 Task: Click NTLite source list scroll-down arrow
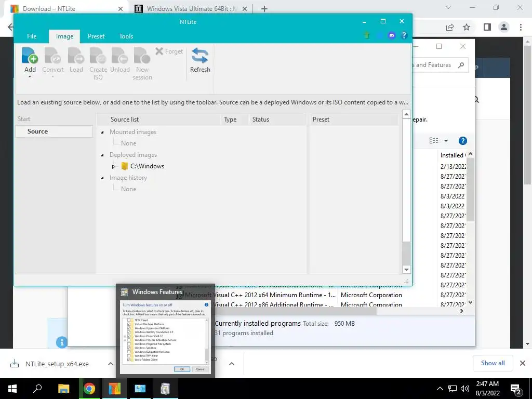click(x=406, y=270)
